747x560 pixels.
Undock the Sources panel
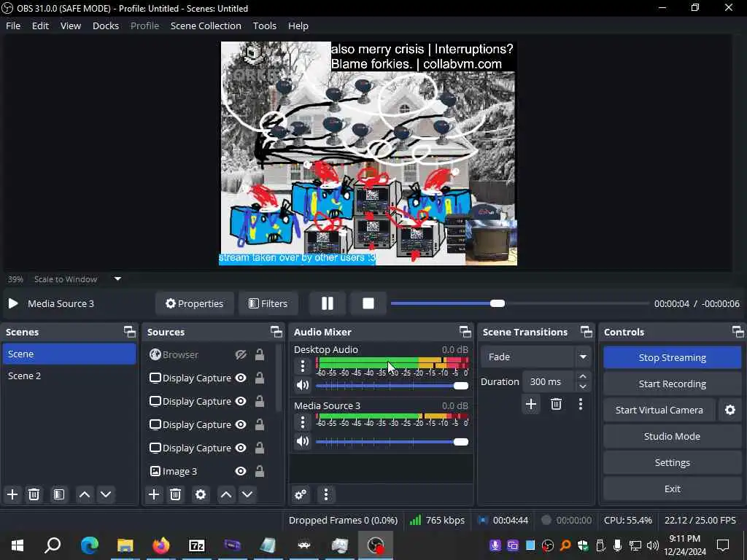pyautogui.click(x=276, y=332)
